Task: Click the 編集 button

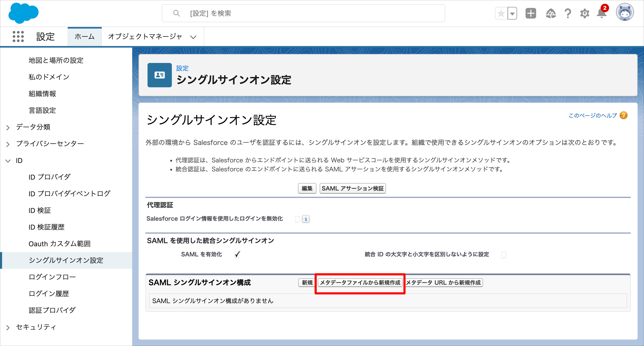Action: pyautogui.click(x=307, y=188)
